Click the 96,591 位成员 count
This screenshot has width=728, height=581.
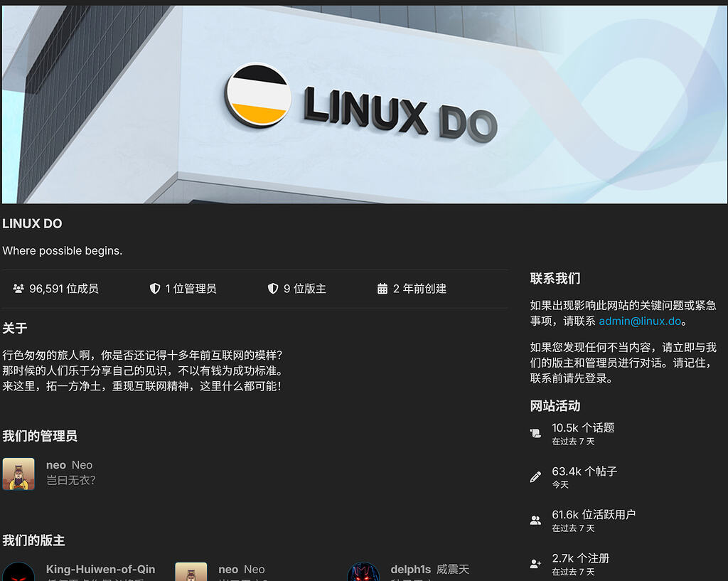(x=63, y=289)
